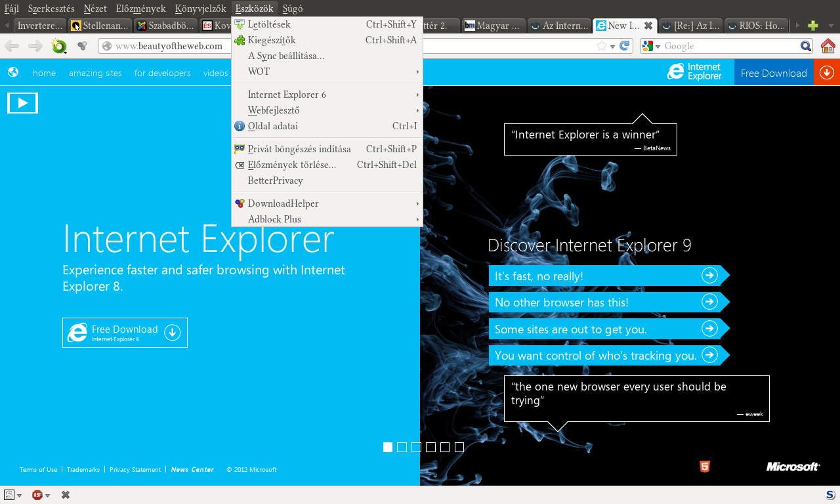Click Free Download Internet Explorer 8 button
The width and height of the screenshot is (840, 504).
(x=125, y=333)
